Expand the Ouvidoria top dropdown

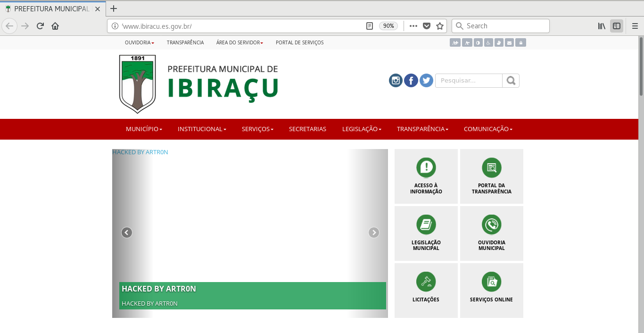pos(140,42)
